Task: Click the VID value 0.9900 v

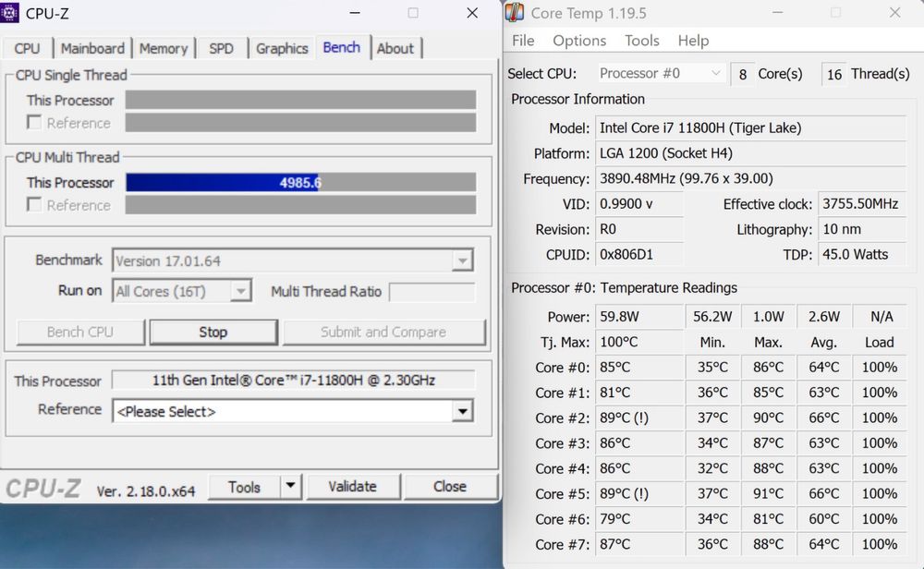Action: [639, 204]
